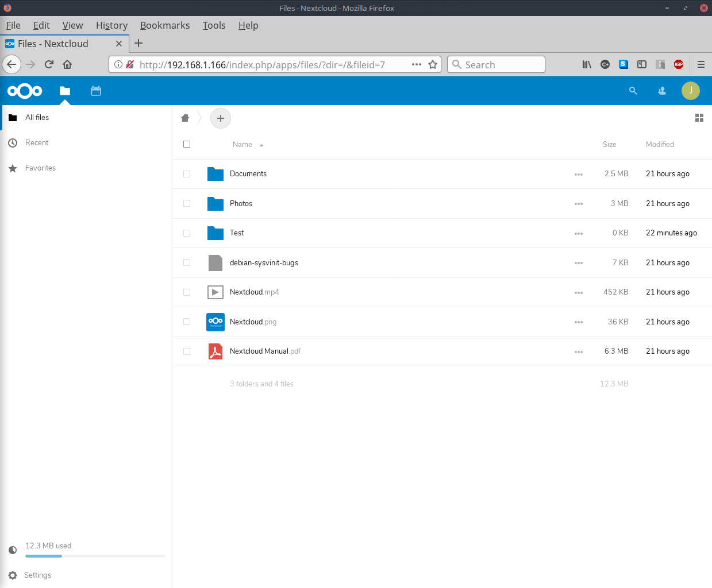The height and width of the screenshot is (588, 712).
Task: Go to home folder breadcrumb icon
Action: click(185, 118)
